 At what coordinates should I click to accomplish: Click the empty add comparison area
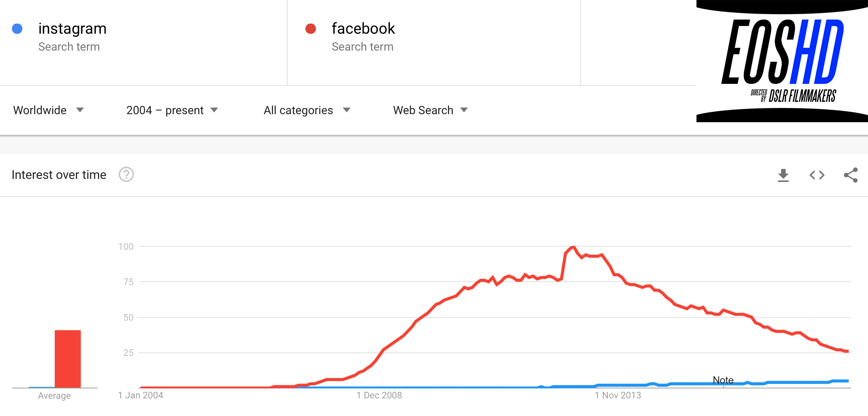638,42
